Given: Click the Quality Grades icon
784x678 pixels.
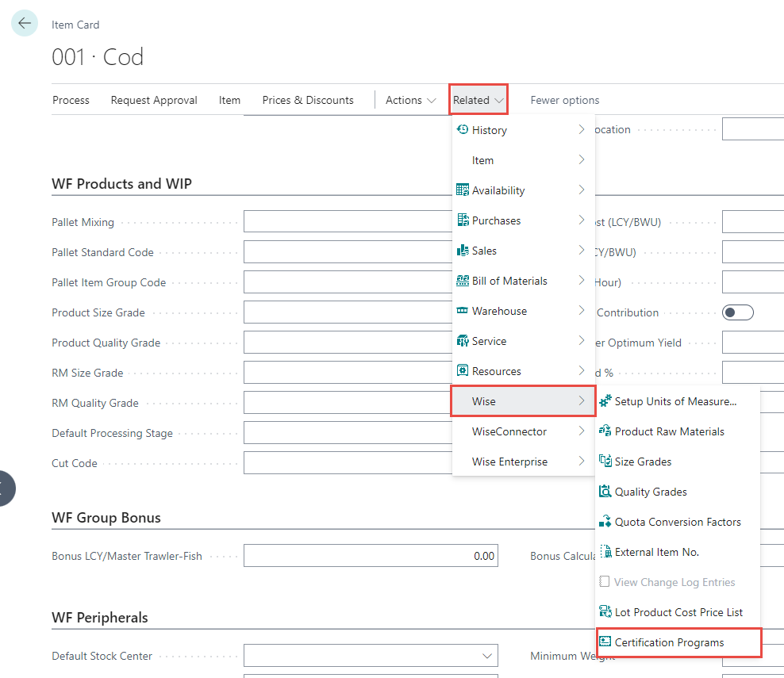Looking at the screenshot, I should pos(605,492).
